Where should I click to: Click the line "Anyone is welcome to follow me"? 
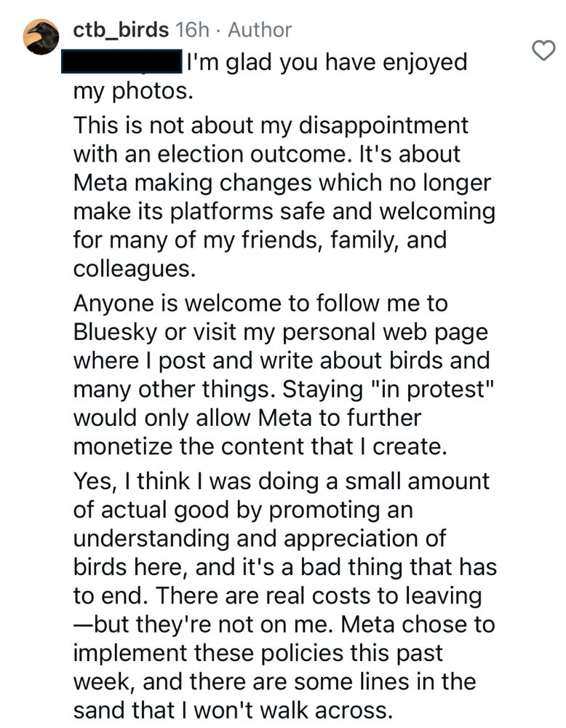point(260,304)
